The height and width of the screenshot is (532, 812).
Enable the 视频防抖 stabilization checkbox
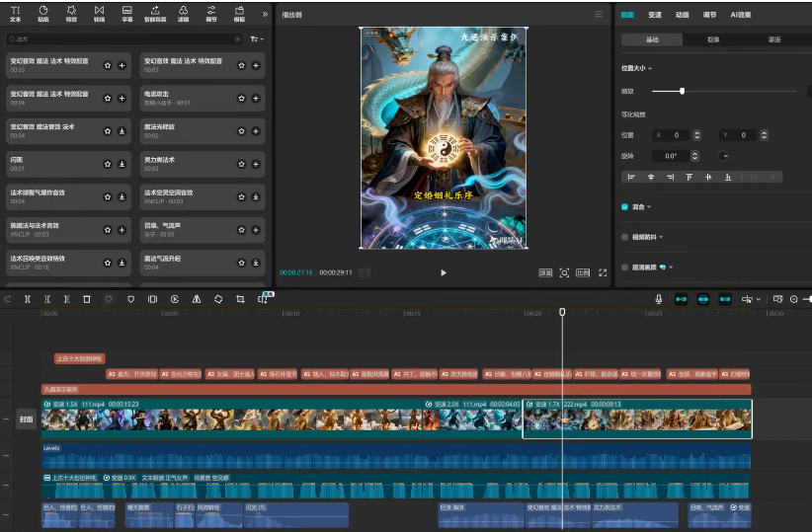pos(625,237)
